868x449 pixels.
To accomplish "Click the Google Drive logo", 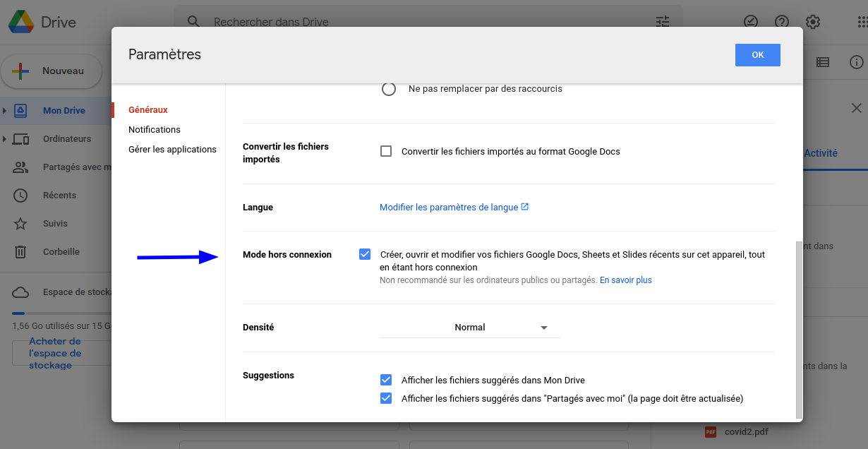I will pyautogui.click(x=21, y=22).
